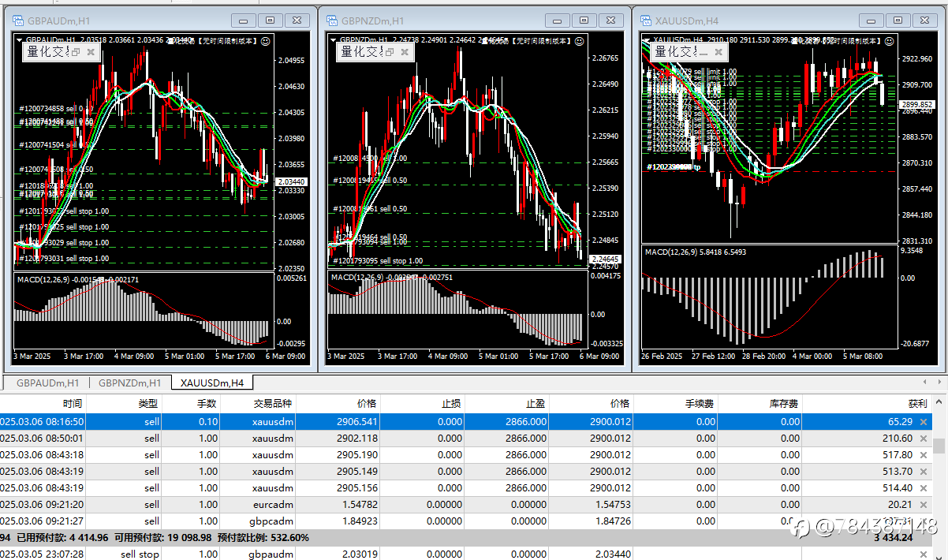Click the MACD(12,26,9) label on XAUUSDm chart
Screen dimensions: 948x560
pyautogui.click(x=670, y=252)
